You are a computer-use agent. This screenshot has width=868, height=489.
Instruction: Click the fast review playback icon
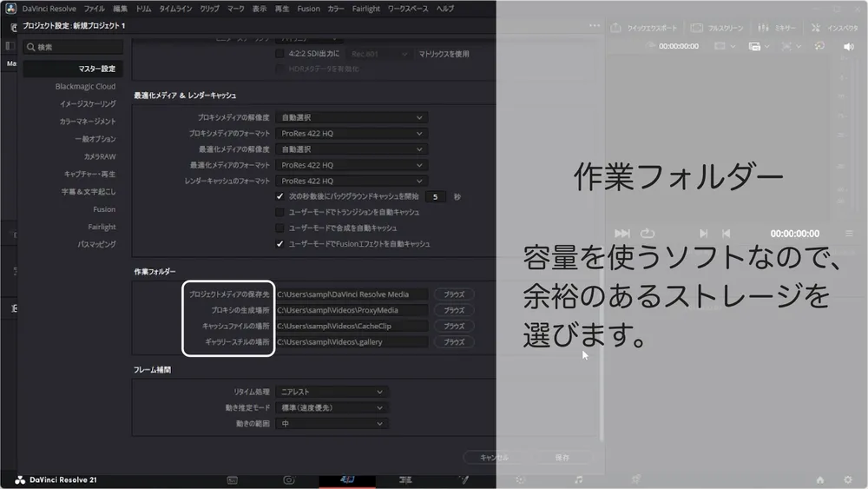[622, 233]
